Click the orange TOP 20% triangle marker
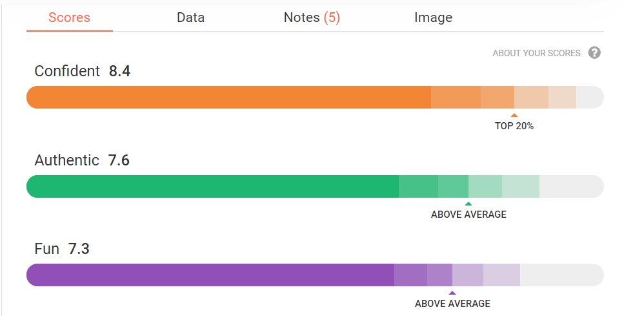Viewport: 644px width, 316px height. coord(514,115)
